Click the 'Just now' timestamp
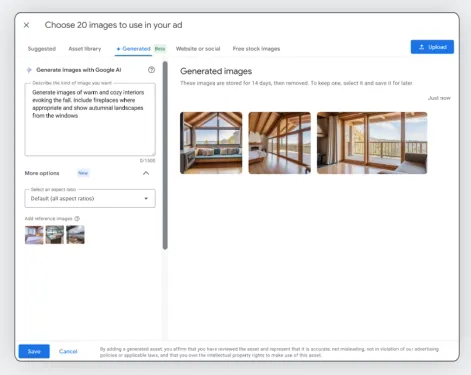The width and height of the screenshot is (471, 375). pyautogui.click(x=439, y=98)
